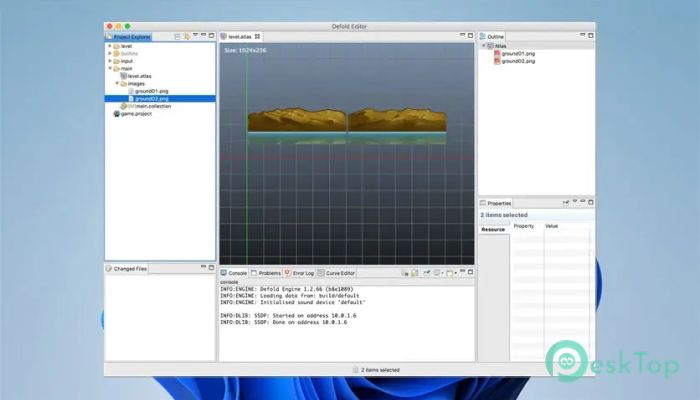Maximize the Properties panel
Screen dimensions: 700x400
tap(591, 202)
